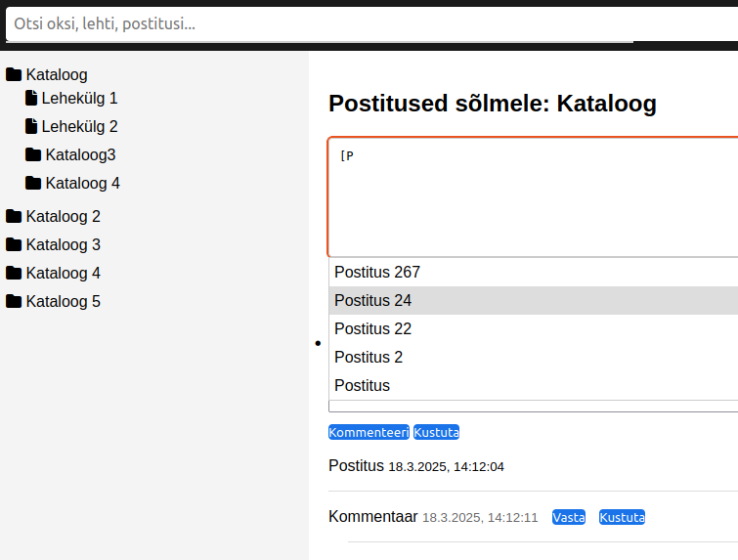Click the file icon next to Lehekülg 1

tap(31, 98)
